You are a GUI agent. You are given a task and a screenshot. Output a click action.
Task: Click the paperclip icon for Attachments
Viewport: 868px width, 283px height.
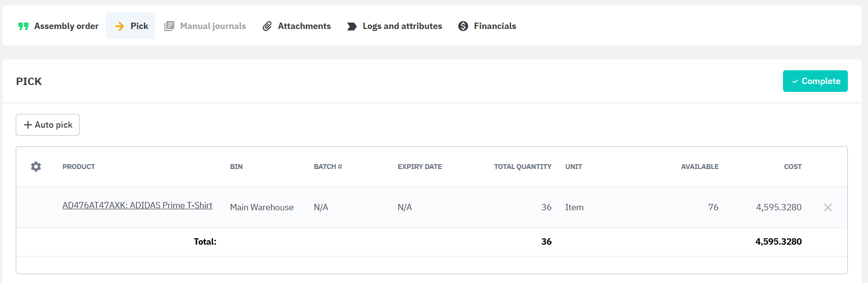point(267,26)
